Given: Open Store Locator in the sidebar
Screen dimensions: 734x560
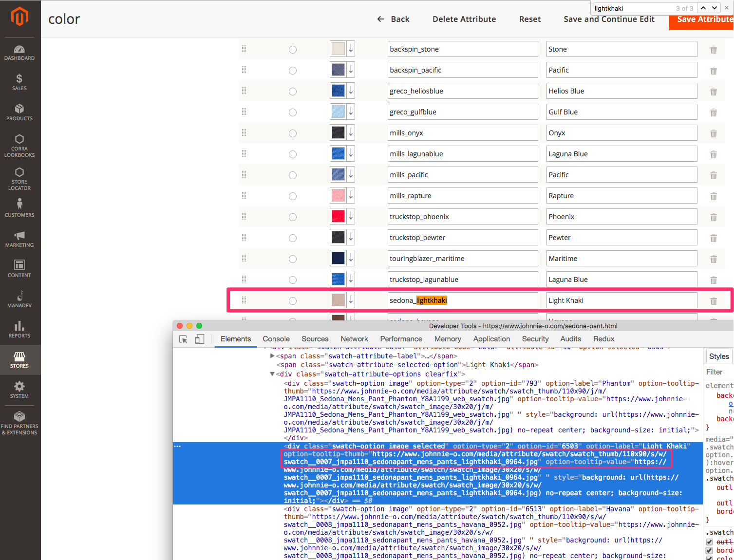Looking at the screenshot, I should [x=19, y=179].
